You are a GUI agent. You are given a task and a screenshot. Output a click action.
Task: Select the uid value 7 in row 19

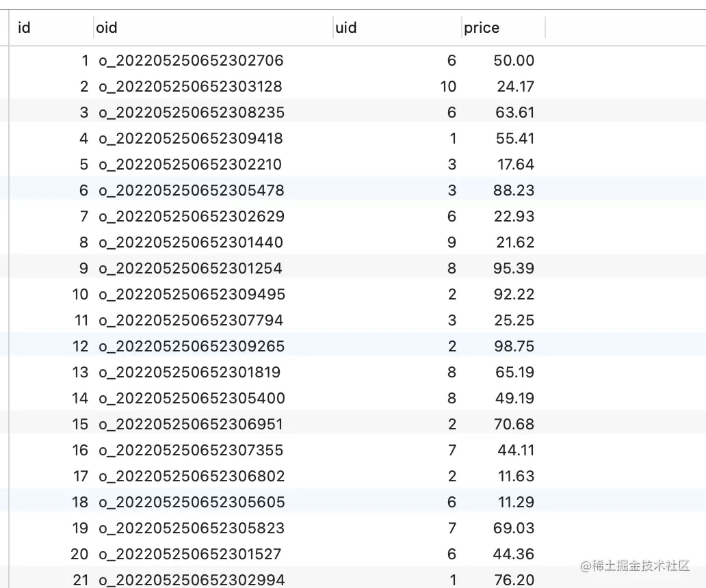[x=452, y=528]
